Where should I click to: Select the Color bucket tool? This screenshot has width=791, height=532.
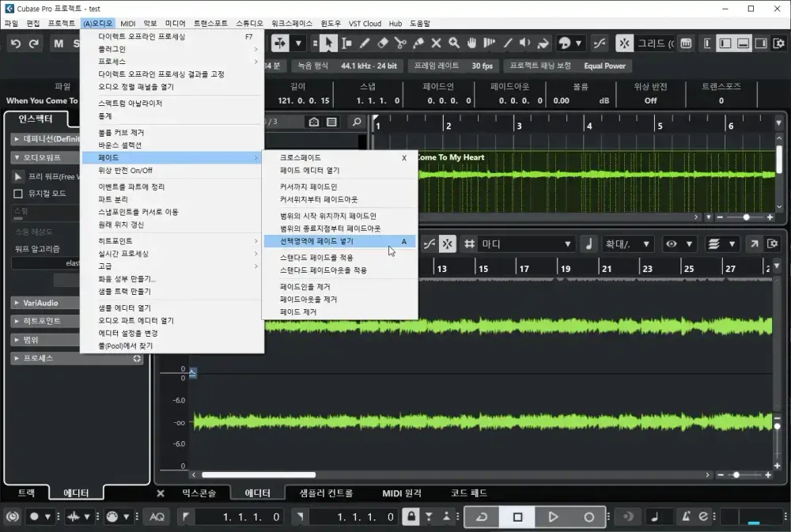coord(543,43)
